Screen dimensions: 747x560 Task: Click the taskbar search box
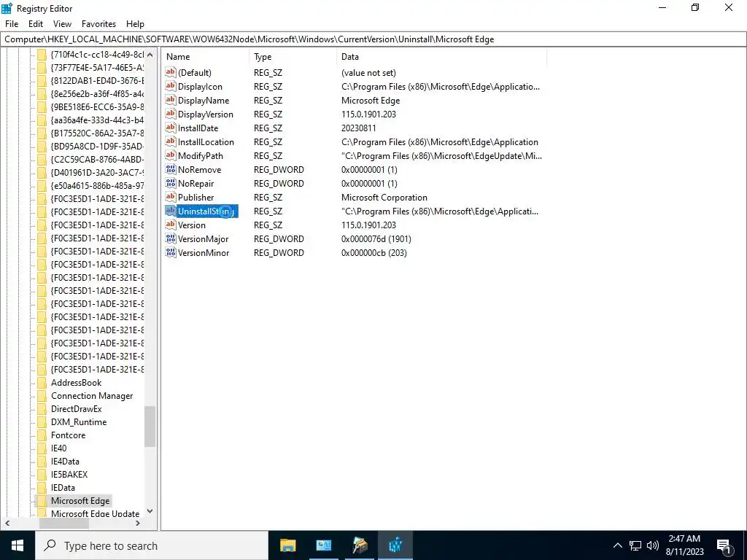pos(152,545)
